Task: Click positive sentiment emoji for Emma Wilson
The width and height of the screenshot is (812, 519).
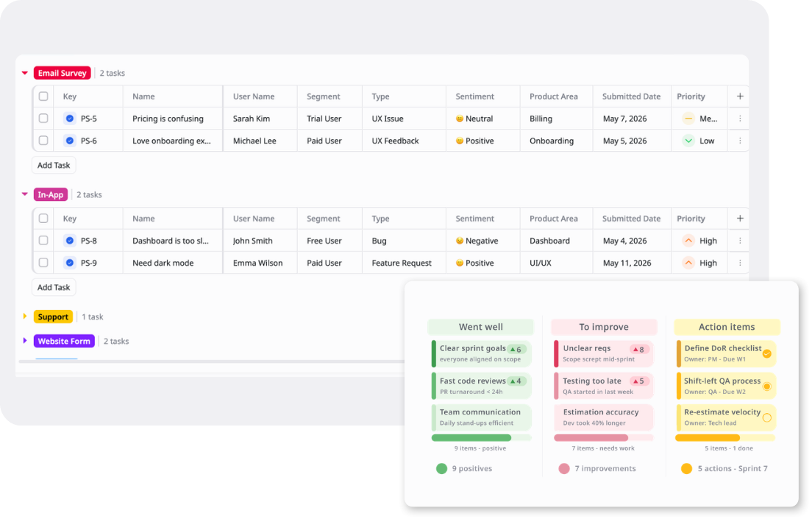Action: point(460,263)
